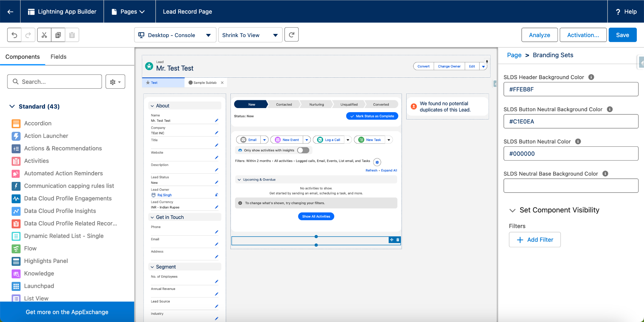Select the Test subtab

point(163,83)
